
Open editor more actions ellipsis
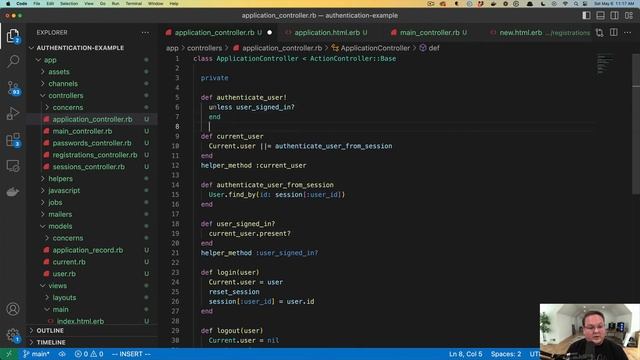[627, 33]
